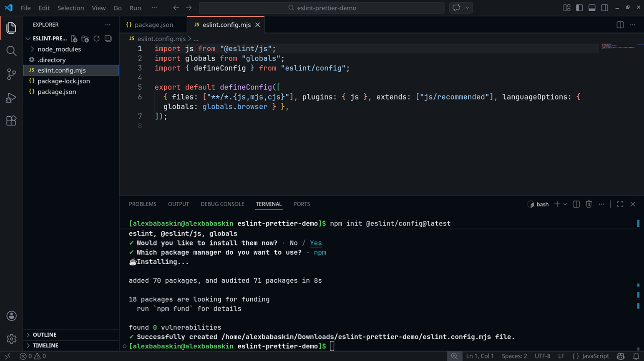Toggle the primary side bar visibility
This screenshot has width=644, height=361.
coord(579,8)
